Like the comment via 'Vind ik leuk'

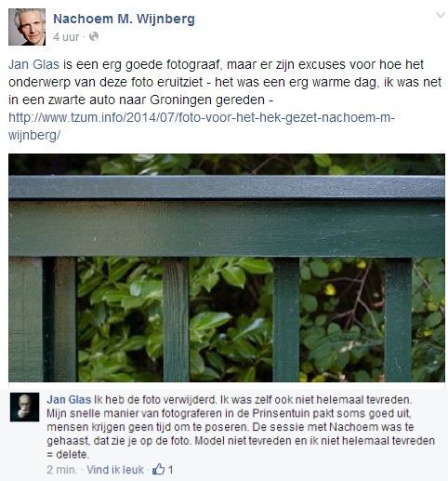coord(115,470)
